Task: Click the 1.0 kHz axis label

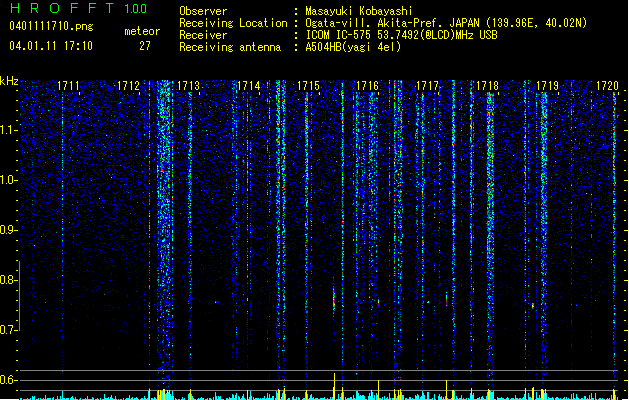Action: (x=8, y=180)
